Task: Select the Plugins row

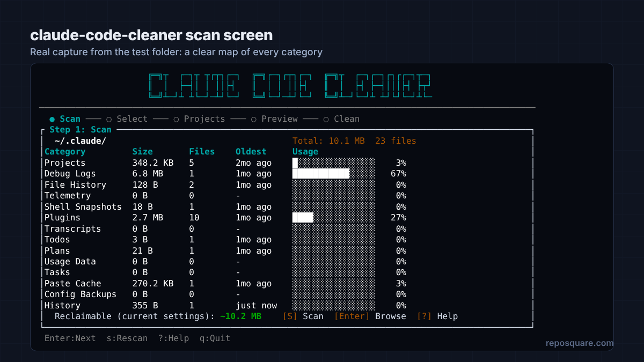Action: (x=225, y=218)
